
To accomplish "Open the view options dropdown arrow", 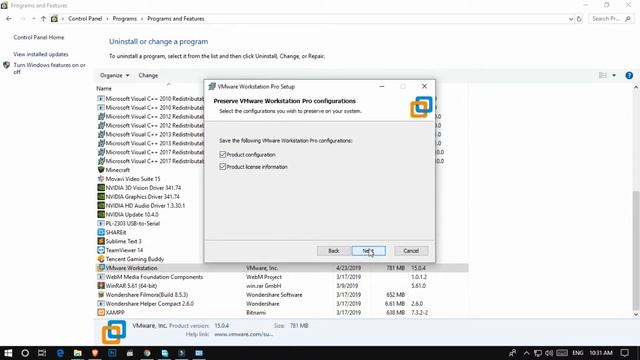I will click(614, 76).
